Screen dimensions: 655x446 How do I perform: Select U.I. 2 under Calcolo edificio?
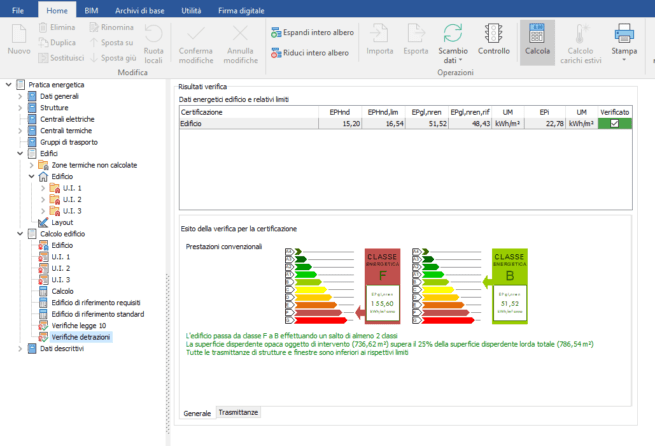click(x=61, y=269)
